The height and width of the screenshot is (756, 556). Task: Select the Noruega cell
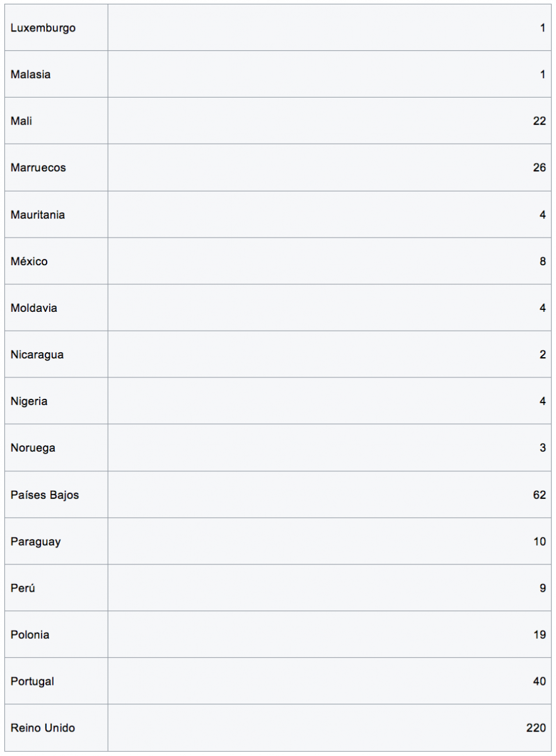(x=33, y=448)
